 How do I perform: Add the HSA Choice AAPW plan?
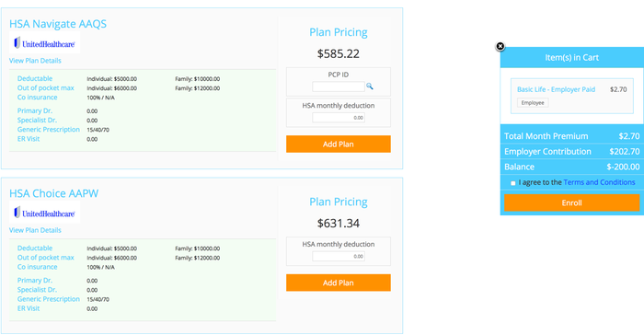pyautogui.click(x=338, y=283)
